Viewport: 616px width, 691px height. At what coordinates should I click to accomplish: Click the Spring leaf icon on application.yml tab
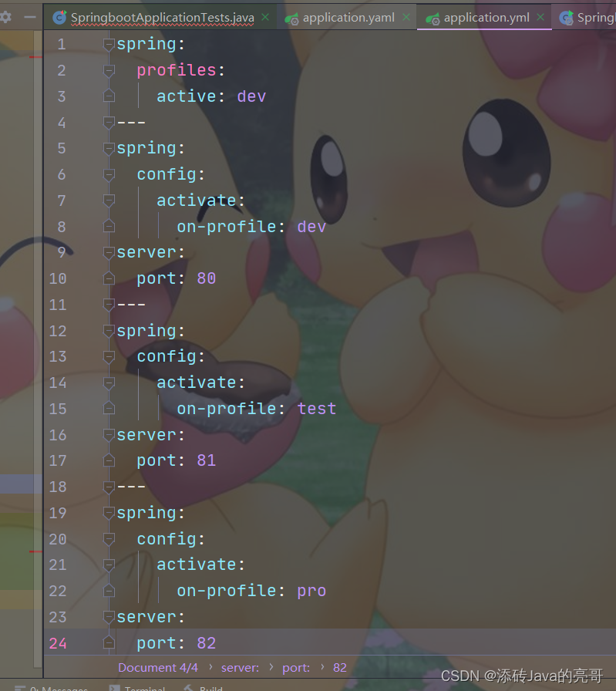(433, 19)
